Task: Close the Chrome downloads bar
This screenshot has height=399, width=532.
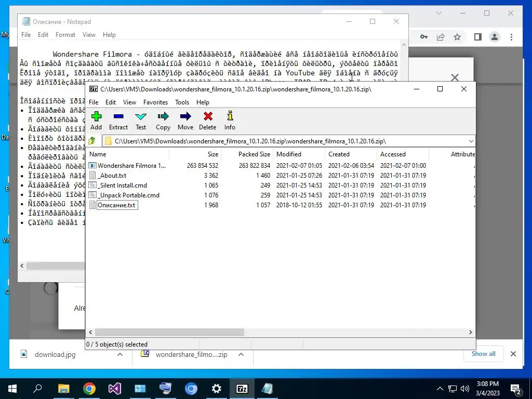Action: point(513,354)
